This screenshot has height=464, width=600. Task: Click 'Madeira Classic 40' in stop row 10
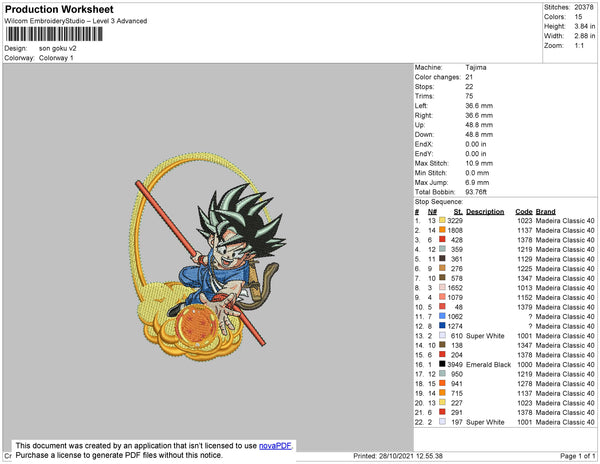pos(565,307)
